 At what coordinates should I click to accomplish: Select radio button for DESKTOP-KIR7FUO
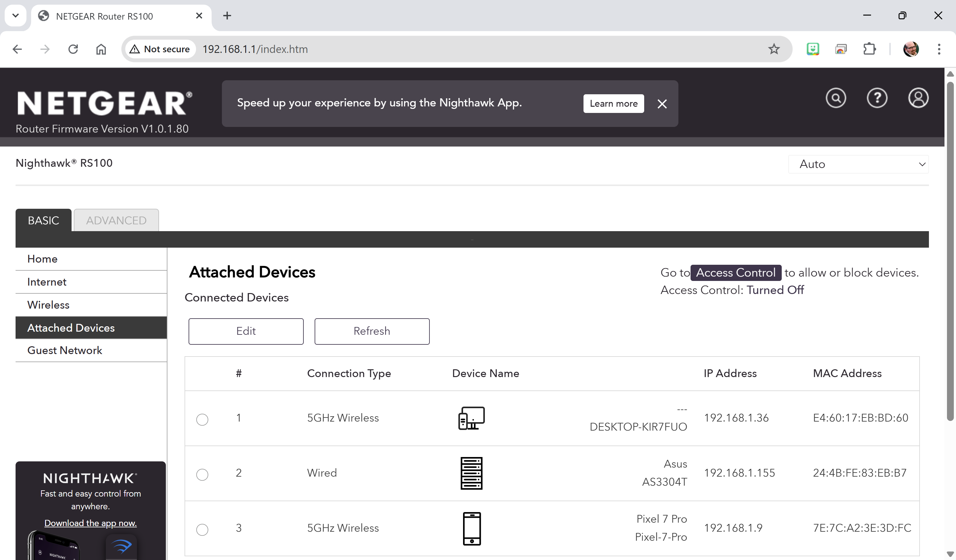click(x=202, y=420)
